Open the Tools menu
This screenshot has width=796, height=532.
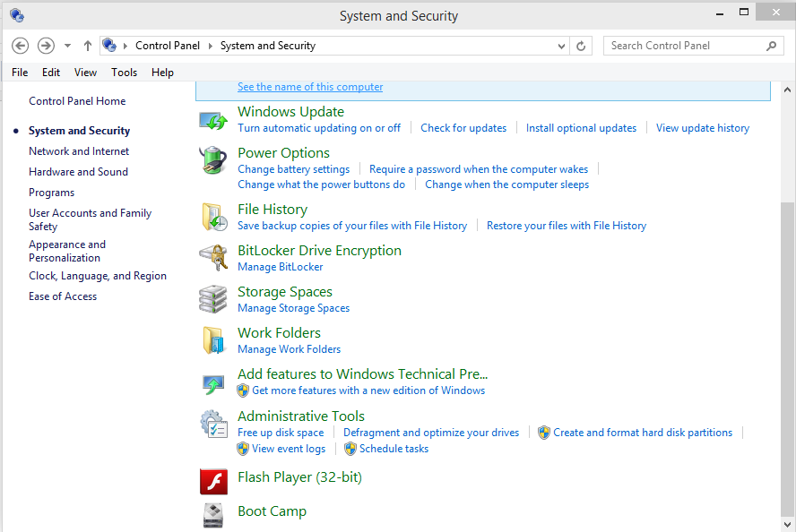point(125,73)
